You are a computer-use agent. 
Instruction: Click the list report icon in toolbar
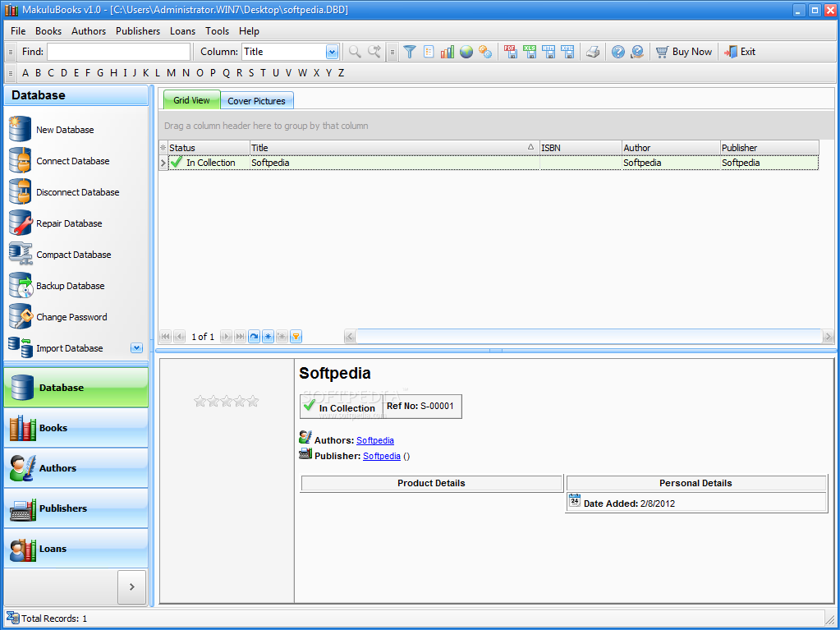pyautogui.click(x=429, y=52)
